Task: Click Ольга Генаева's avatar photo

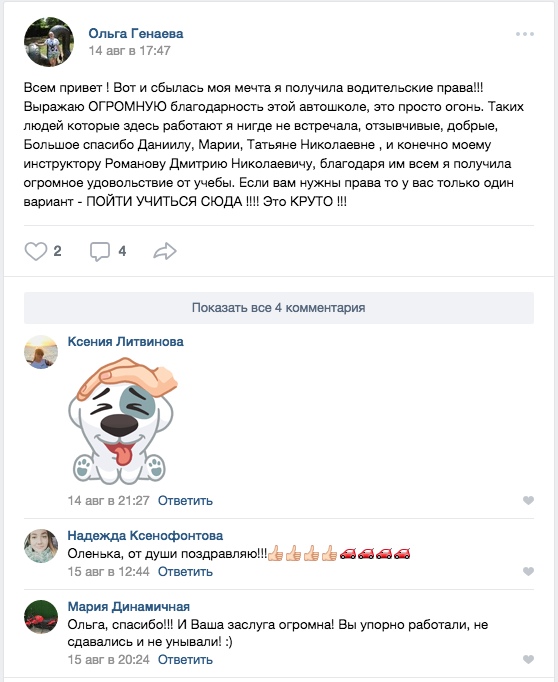Action: pos(49,42)
